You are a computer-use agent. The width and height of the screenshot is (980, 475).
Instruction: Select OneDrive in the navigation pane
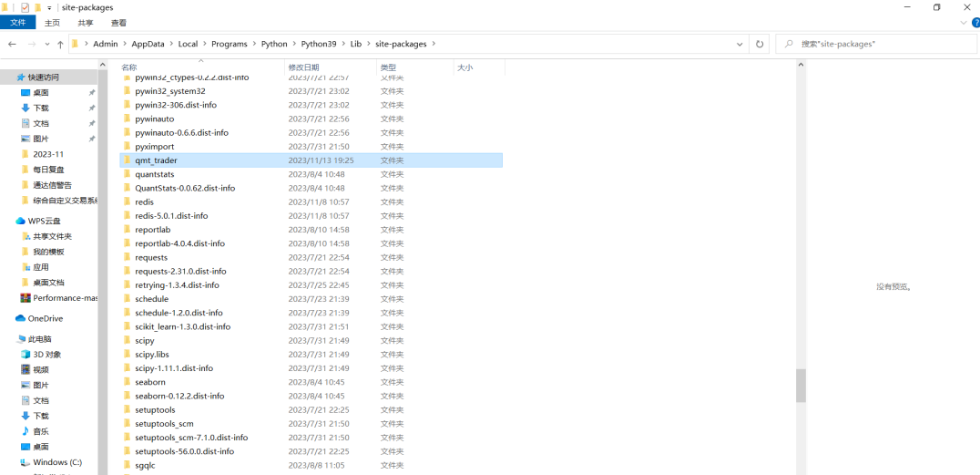(45, 318)
